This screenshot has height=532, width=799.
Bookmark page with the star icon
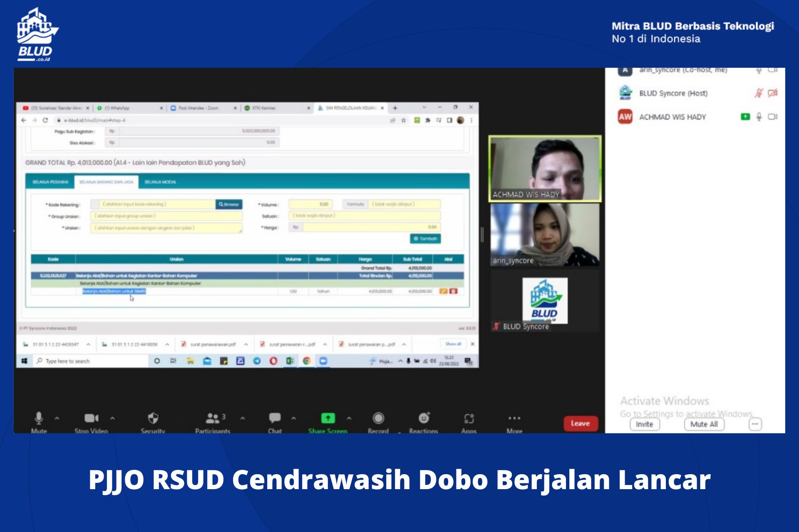tap(404, 120)
